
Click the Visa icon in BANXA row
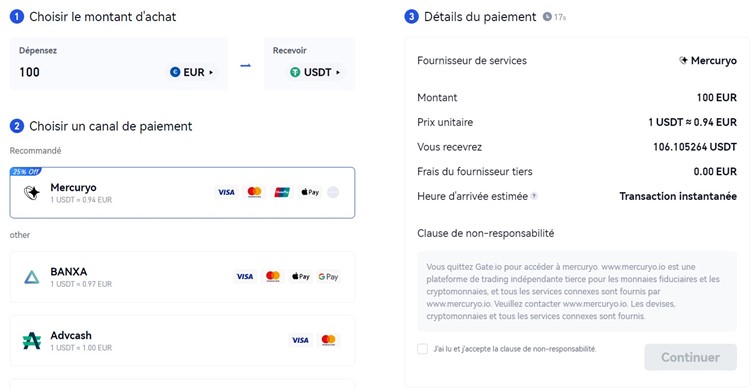[245, 277]
